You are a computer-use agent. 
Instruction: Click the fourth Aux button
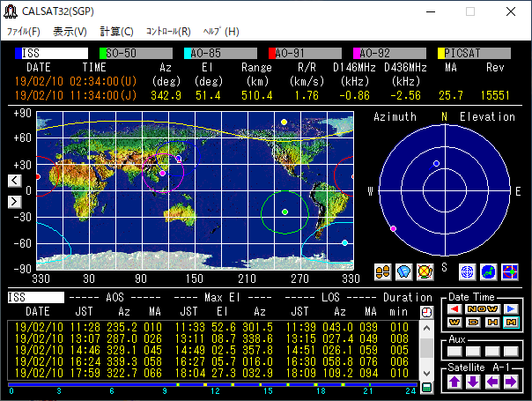coord(512,352)
